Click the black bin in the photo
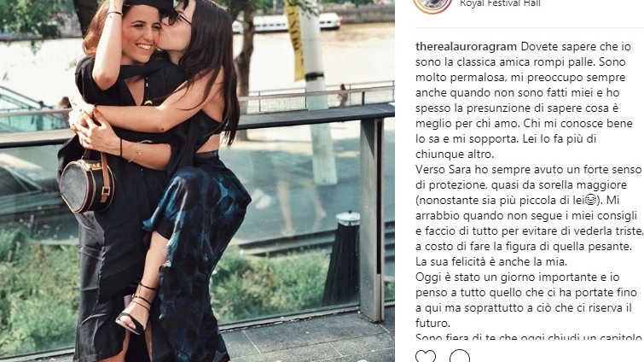This screenshot has width=644, height=362. click(342, 258)
